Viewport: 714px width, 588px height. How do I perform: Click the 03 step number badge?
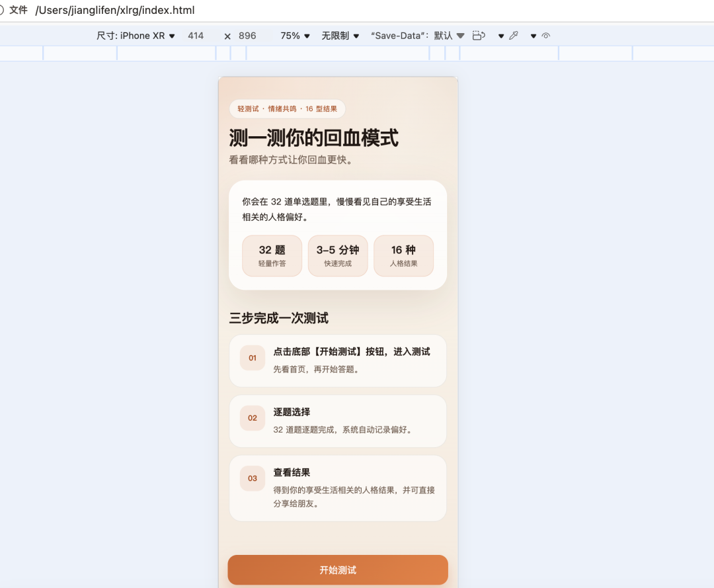click(253, 478)
